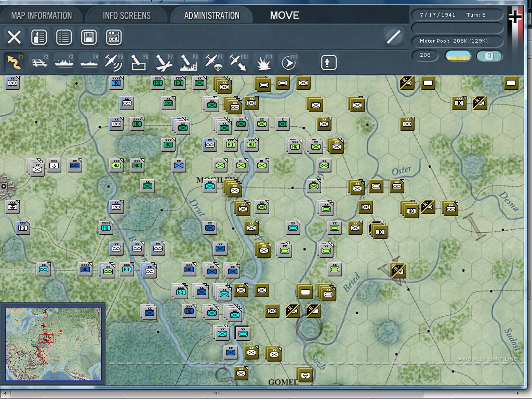Click the X exit game icon
The width and height of the screenshot is (532, 399).
coord(14,37)
